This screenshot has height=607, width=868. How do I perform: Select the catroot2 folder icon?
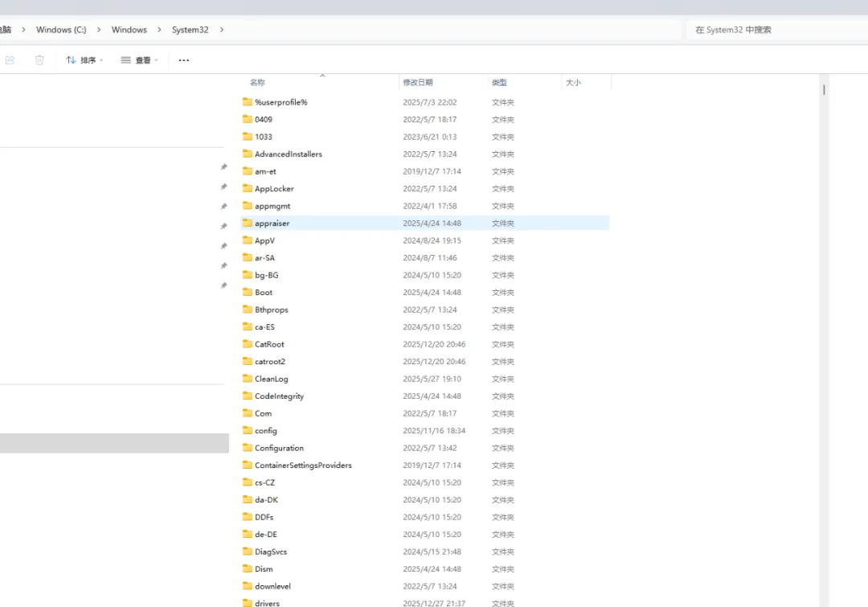248,361
